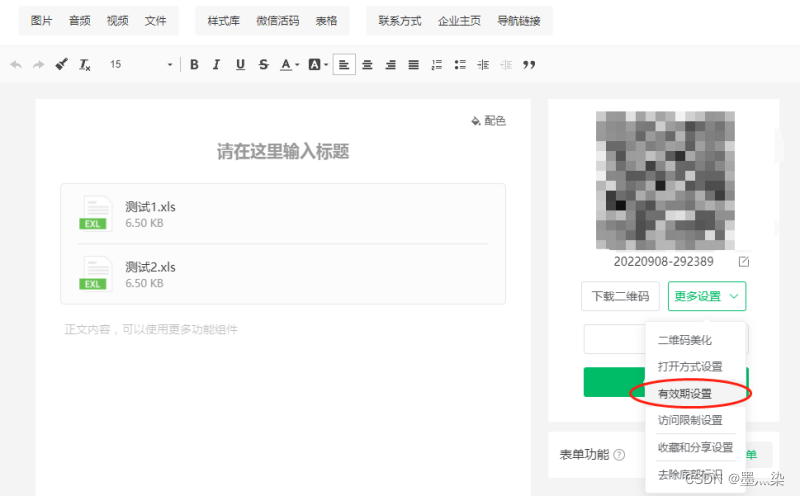The width and height of the screenshot is (800, 496).
Task: Insert a block quote
Action: pyautogui.click(x=529, y=65)
